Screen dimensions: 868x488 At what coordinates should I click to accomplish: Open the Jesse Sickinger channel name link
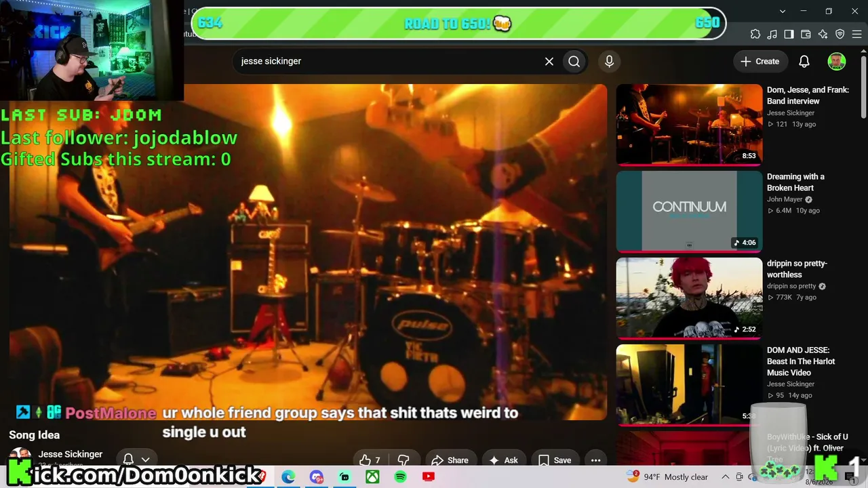[71, 454]
